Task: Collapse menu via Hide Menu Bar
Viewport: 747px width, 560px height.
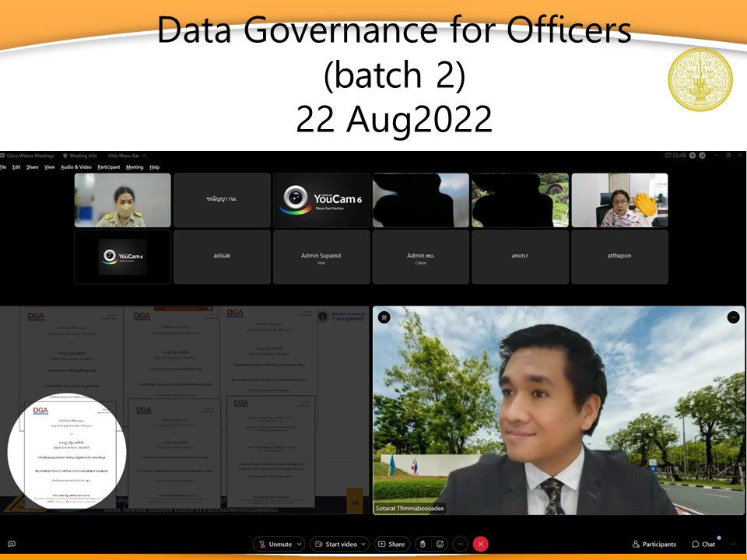Action: click(x=128, y=156)
